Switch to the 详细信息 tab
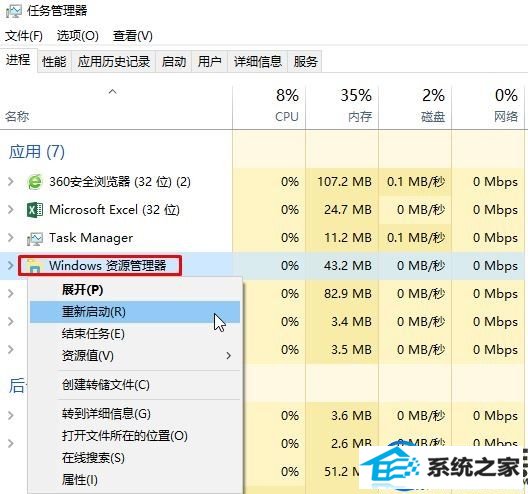 coord(258,62)
